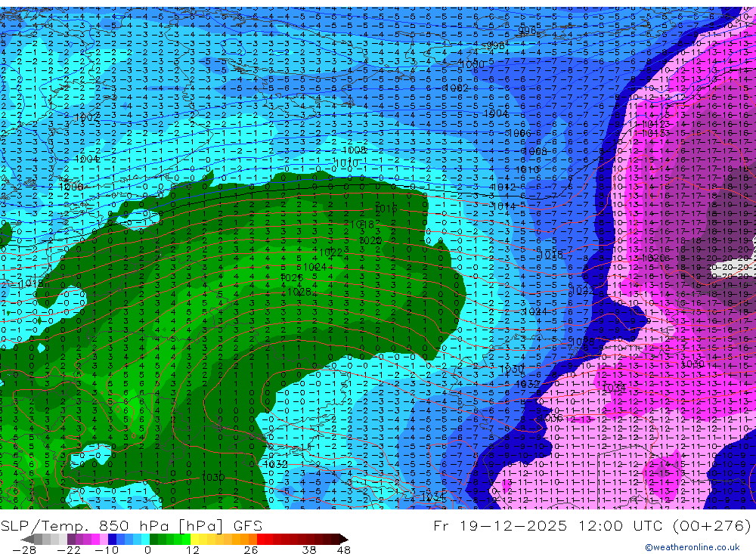The width and height of the screenshot is (756, 554).
Task: Click the '0' legend value under color scale
Action: (147, 550)
